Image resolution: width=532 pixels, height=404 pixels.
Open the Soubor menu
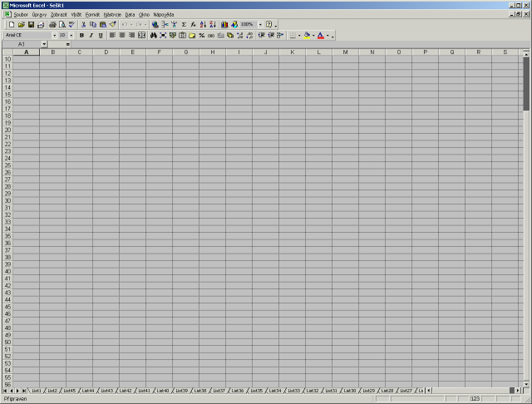click(x=21, y=14)
